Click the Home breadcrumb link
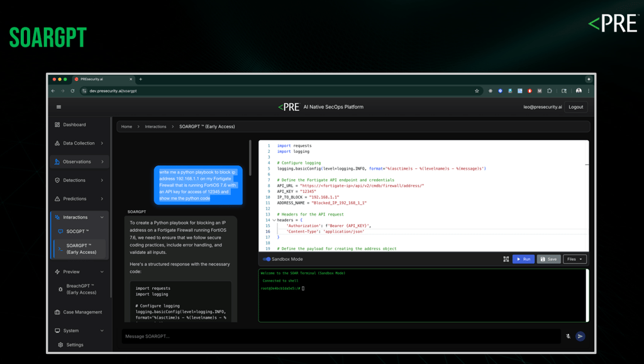 (x=126, y=126)
